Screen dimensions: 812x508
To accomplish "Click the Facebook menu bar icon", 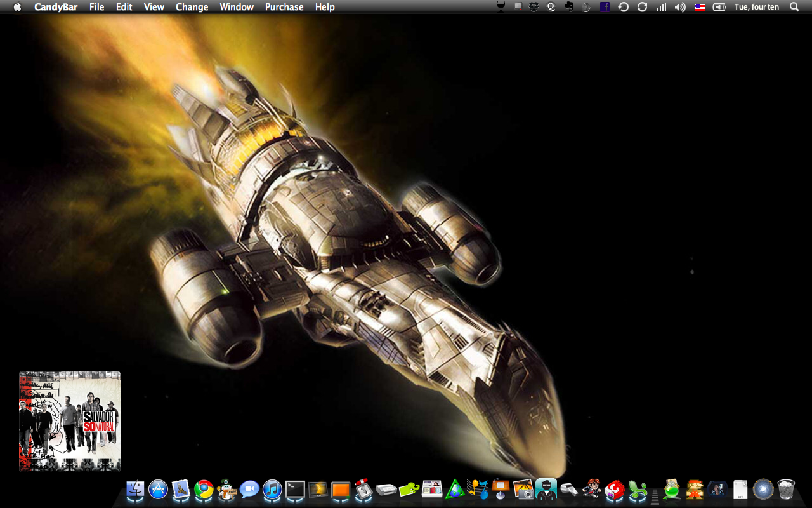I will (x=605, y=7).
